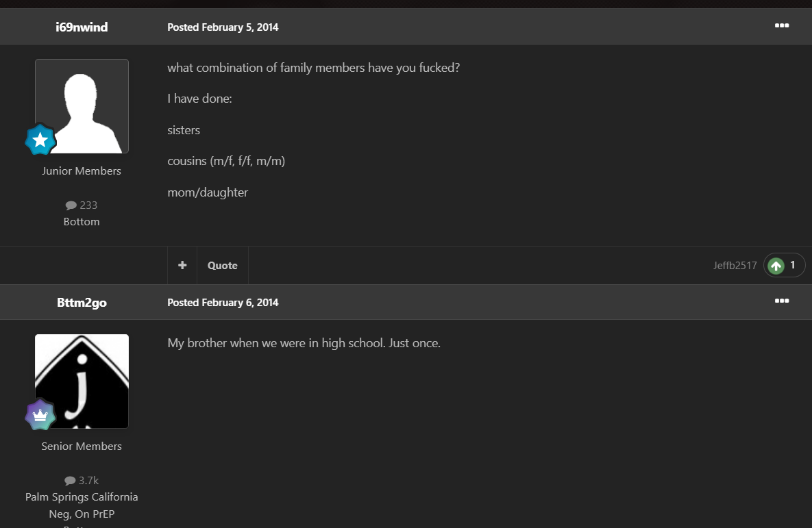Viewport: 812px width, 528px height.
Task: Click the blue star rank badge
Action: (40, 140)
